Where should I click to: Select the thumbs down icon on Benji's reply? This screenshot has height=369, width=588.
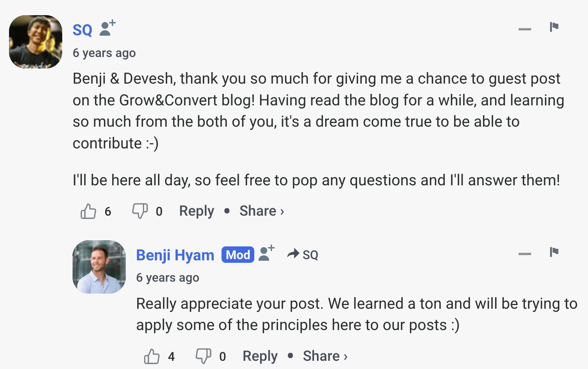(203, 356)
